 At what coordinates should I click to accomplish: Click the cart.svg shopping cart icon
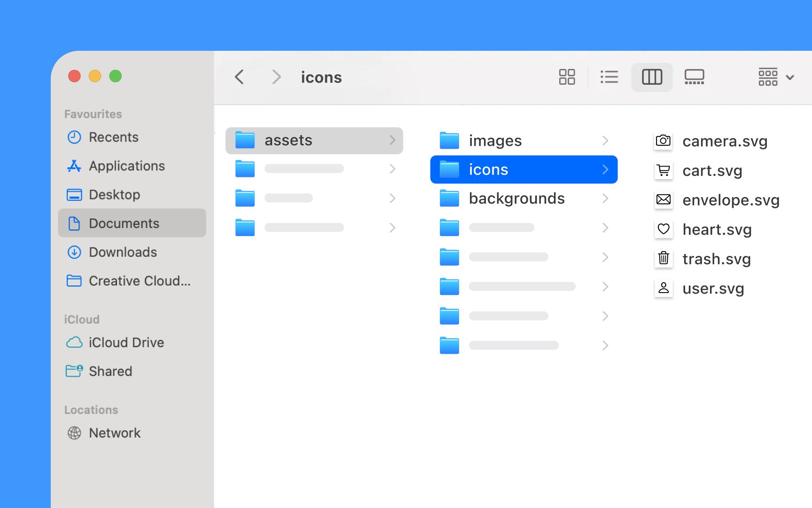pos(663,170)
